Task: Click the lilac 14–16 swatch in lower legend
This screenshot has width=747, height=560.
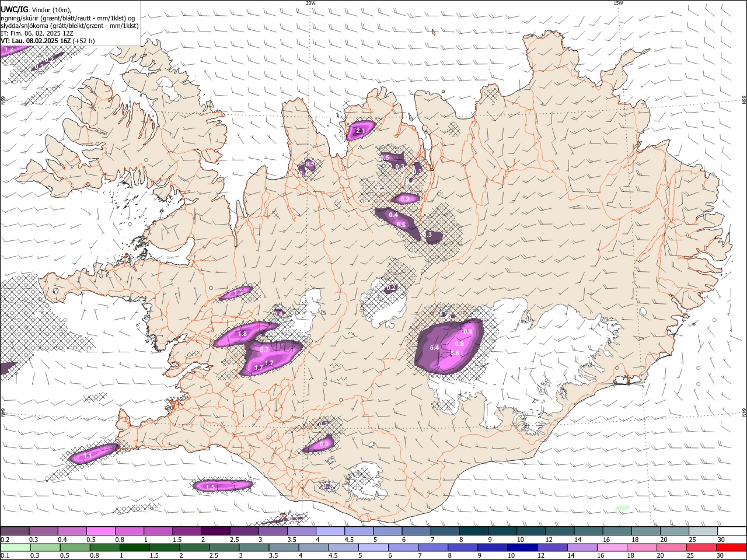Action: click(x=582, y=547)
